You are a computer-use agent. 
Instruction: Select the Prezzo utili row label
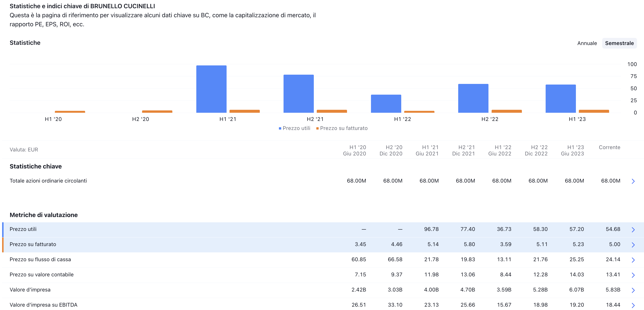(x=23, y=229)
